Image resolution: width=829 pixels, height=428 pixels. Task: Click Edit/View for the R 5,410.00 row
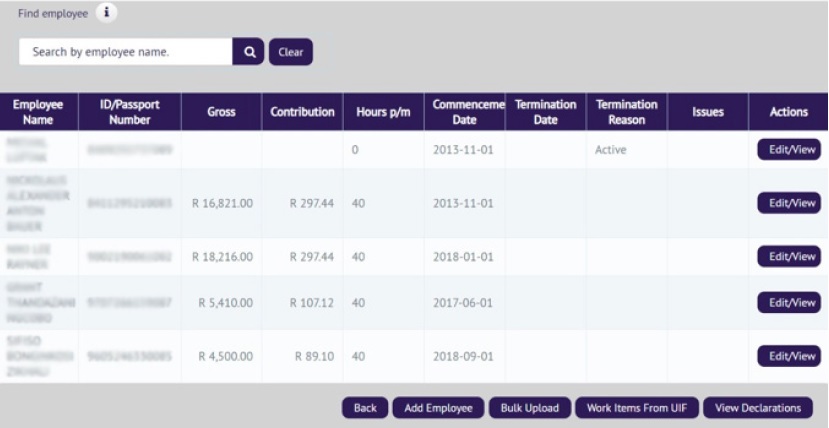click(789, 302)
